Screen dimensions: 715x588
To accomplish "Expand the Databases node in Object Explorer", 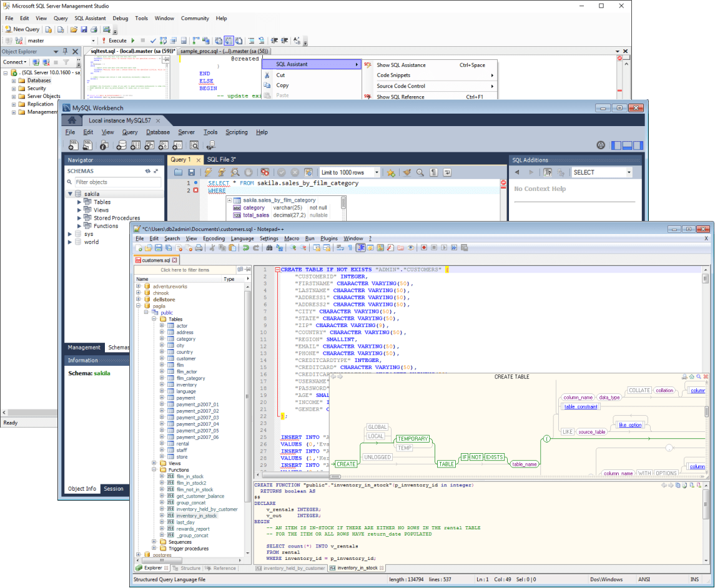I will (14, 81).
